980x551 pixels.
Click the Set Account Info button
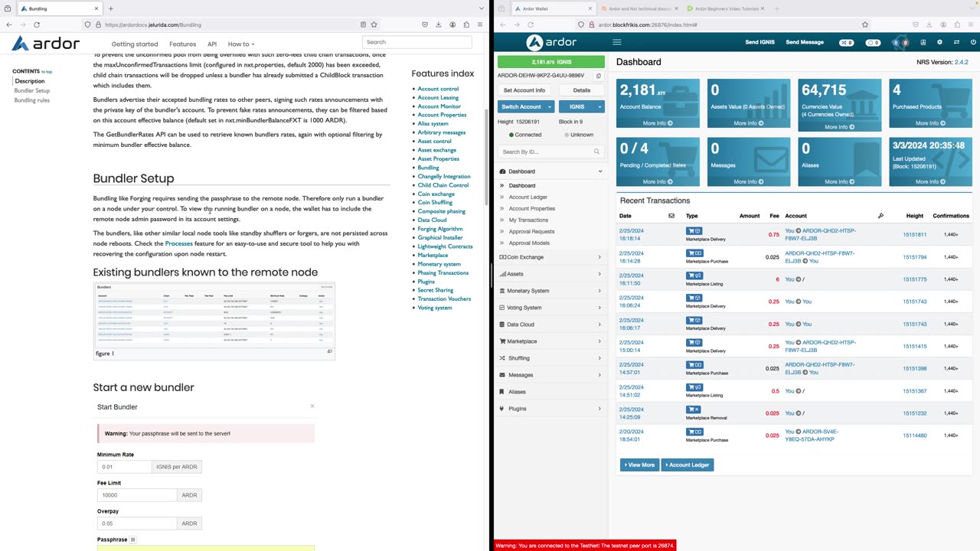tap(524, 90)
